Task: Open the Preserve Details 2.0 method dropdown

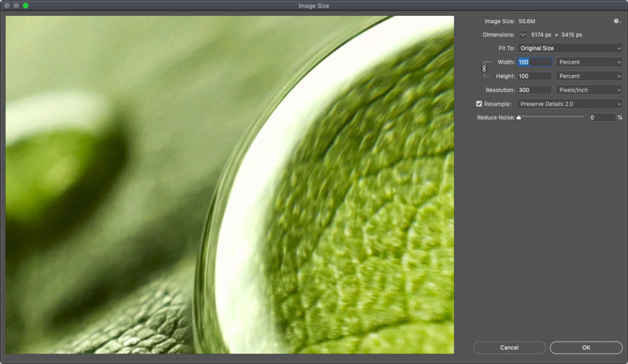Action: [570, 104]
